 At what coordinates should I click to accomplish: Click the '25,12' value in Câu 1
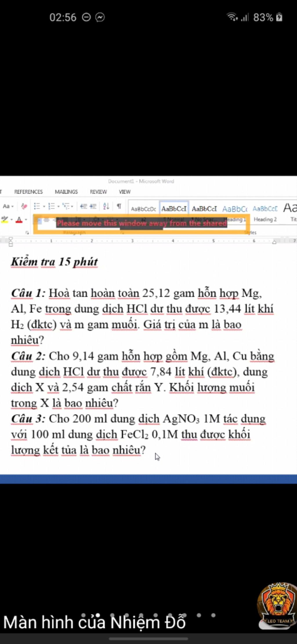click(156, 293)
